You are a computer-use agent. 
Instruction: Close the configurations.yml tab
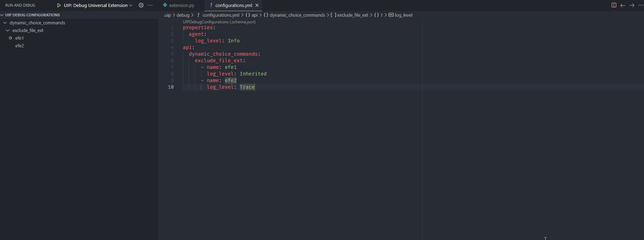pos(257,5)
